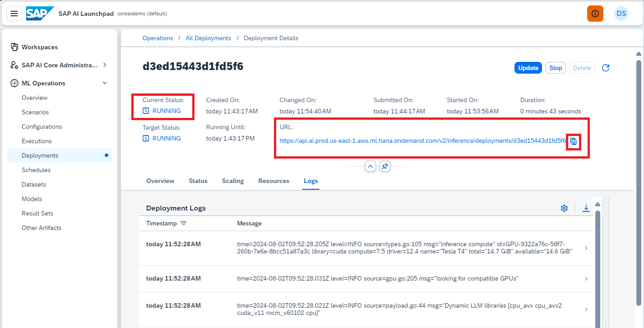Open Schedules in the sidebar
644x328 pixels.
pyautogui.click(x=60, y=170)
